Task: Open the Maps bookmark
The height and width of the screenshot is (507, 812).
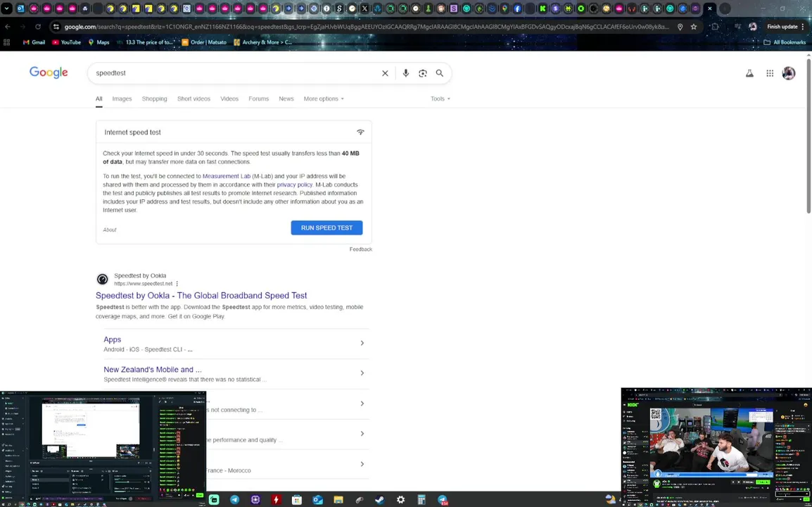Action: 99,42
